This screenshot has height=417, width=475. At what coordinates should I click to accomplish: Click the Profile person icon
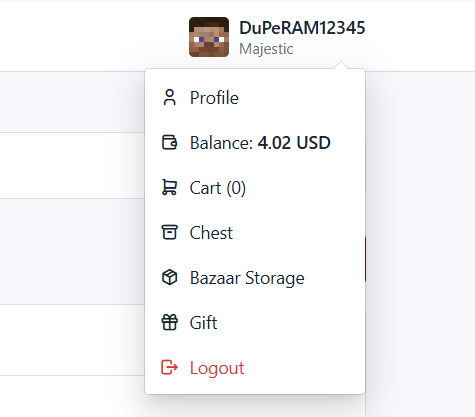coord(169,98)
